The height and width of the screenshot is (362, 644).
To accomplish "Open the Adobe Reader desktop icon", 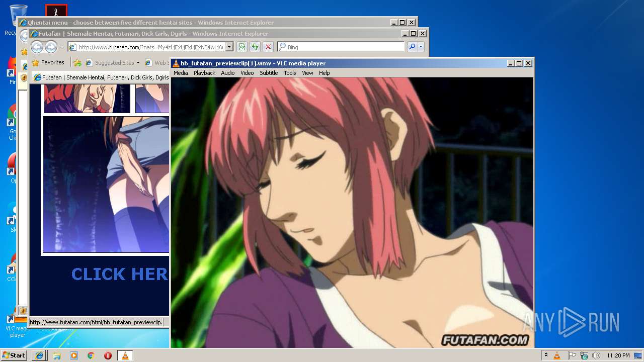I will tap(56, 10).
